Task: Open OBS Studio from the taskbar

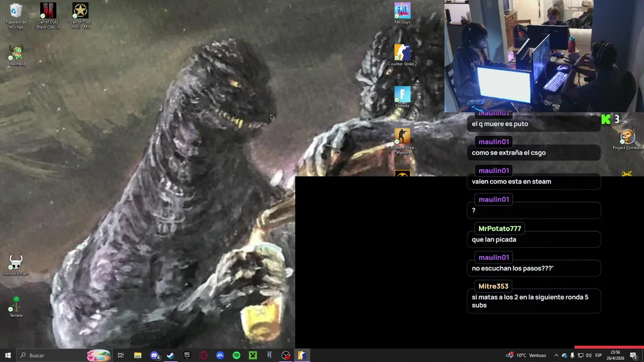Action: (286, 355)
